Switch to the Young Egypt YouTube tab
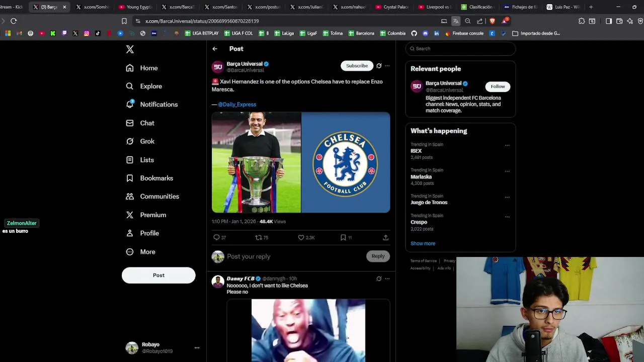 [135, 7]
